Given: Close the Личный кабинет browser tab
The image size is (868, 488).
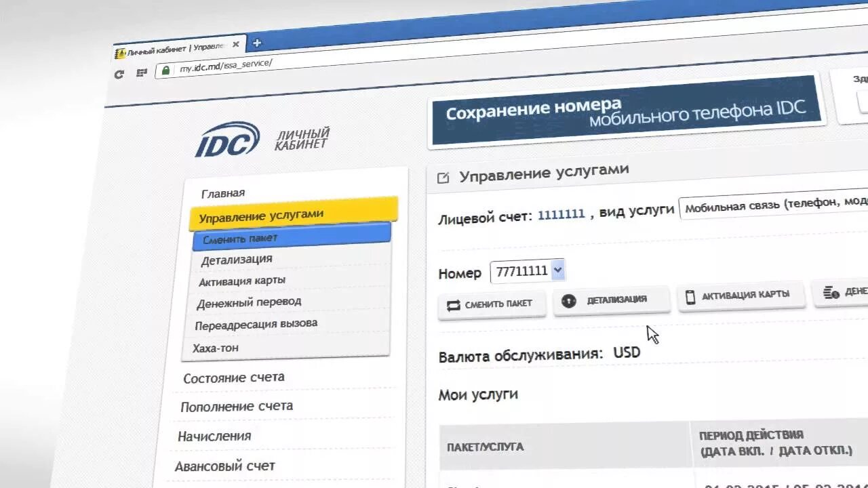Looking at the screenshot, I should point(235,45).
